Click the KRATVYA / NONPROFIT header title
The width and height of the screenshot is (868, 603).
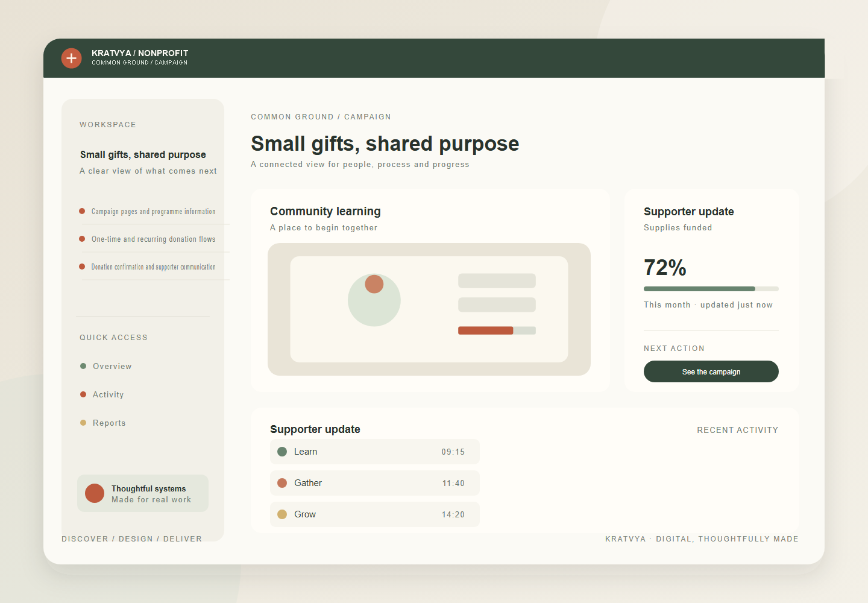[140, 53]
